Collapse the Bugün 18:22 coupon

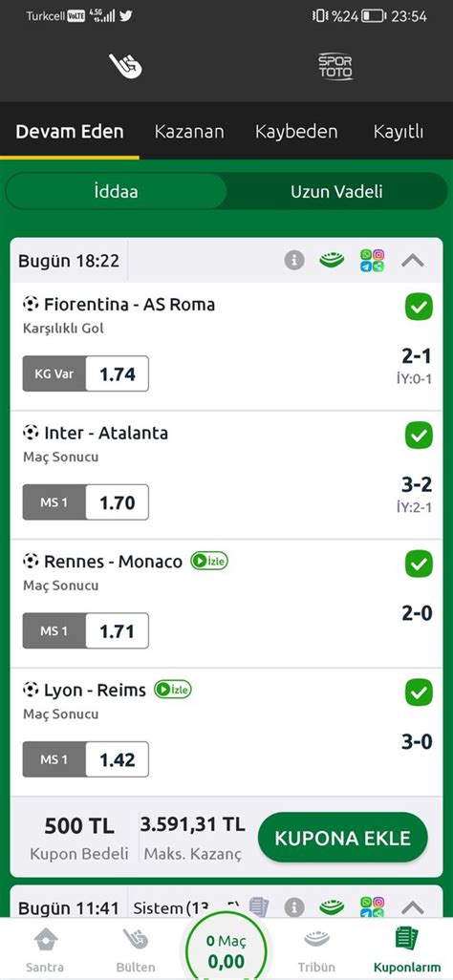click(412, 260)
